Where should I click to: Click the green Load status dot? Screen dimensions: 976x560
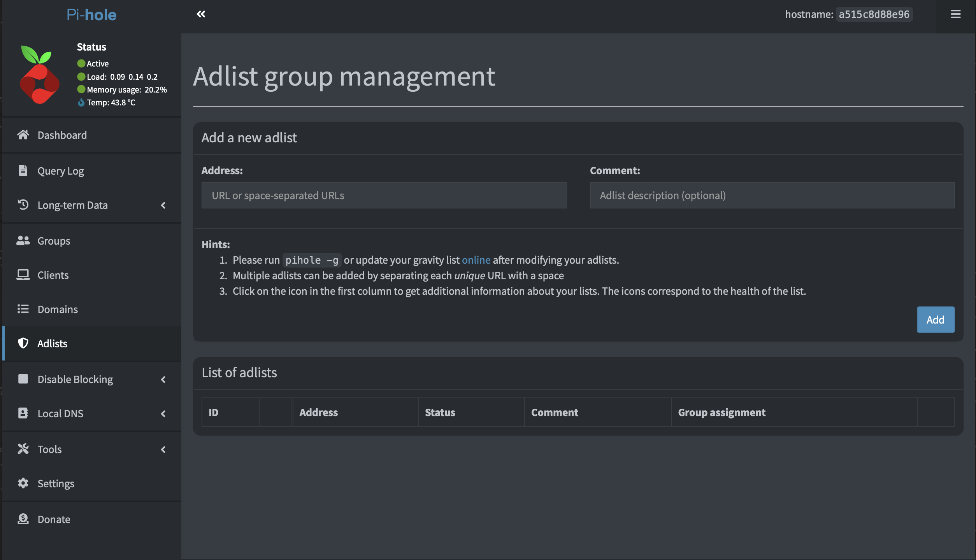(x=81, y=77)
